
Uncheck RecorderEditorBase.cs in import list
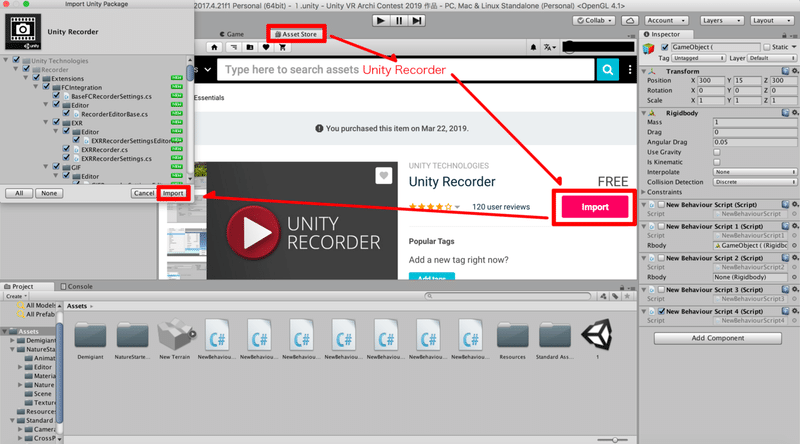coord(66,113)
